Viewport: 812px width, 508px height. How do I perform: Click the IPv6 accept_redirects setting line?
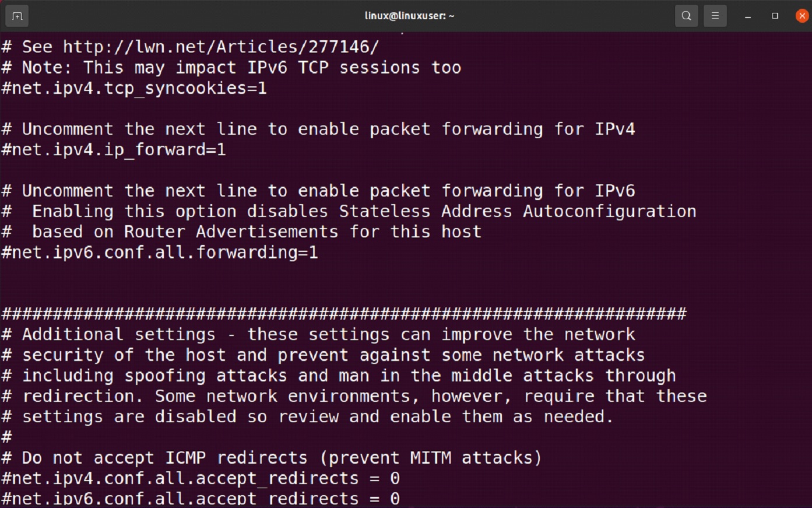click(200, 498)
